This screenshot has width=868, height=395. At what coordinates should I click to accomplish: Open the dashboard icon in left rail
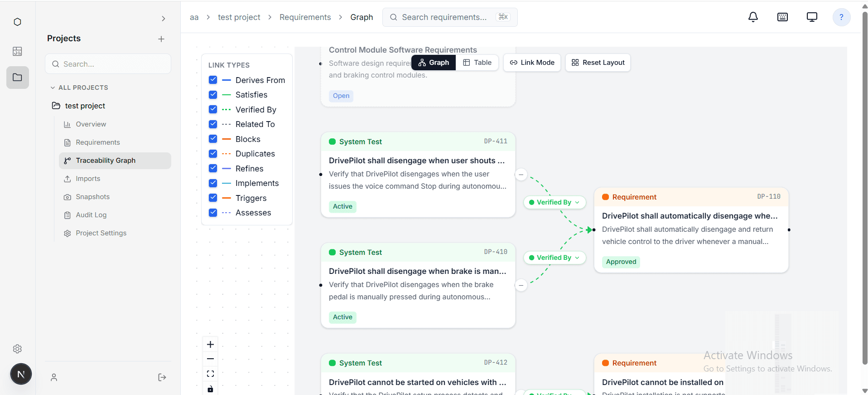point(17,51)
